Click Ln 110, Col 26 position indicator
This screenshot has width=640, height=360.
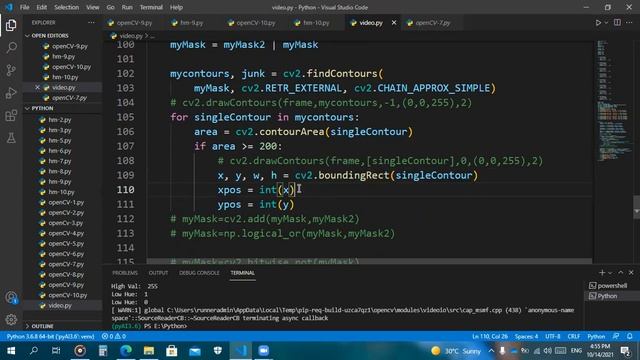tap(490, 336)
